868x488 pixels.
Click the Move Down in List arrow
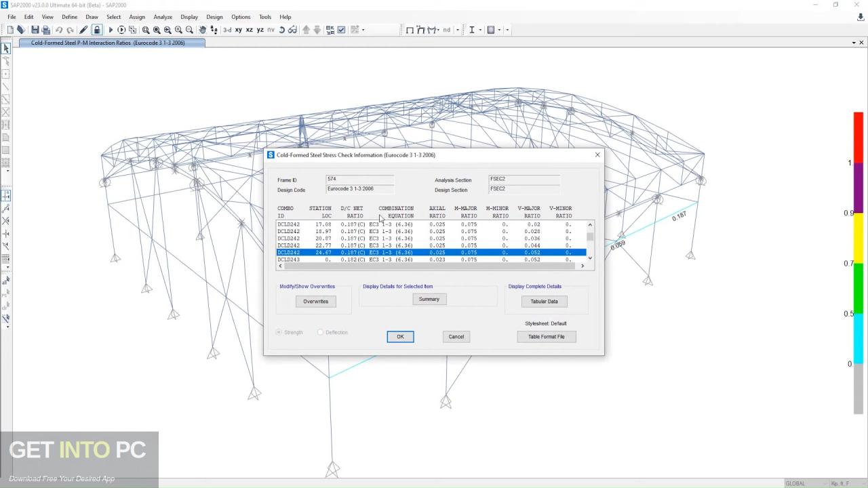click(317, 30)
